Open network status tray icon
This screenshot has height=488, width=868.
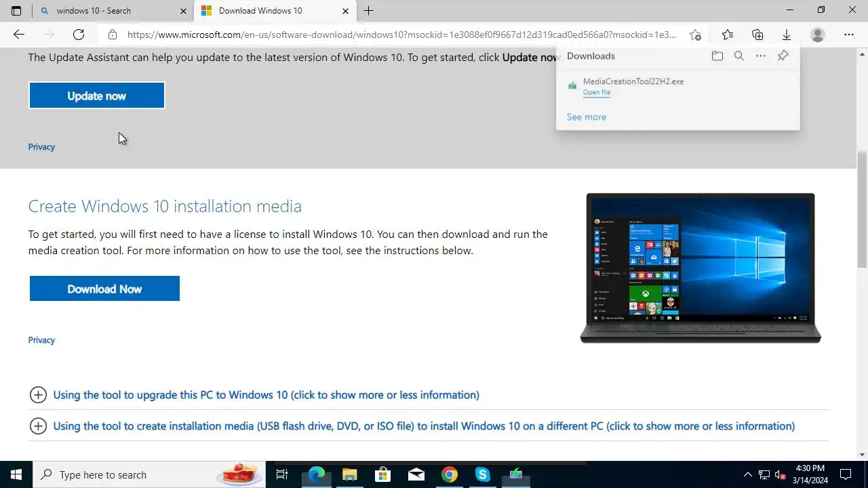pyautogui.click(x=764, y=474)
